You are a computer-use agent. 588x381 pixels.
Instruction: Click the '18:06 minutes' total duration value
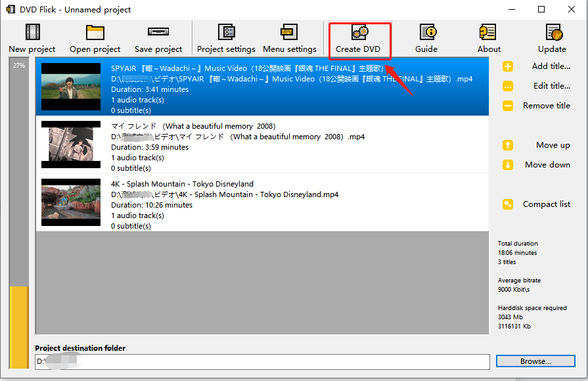click(517, 253)
